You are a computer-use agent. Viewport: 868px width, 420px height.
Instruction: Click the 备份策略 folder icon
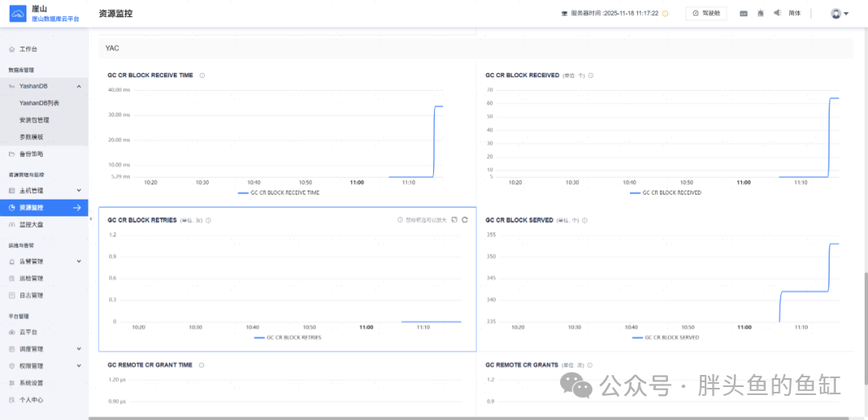pyautogui.click(x=12, y=154)
